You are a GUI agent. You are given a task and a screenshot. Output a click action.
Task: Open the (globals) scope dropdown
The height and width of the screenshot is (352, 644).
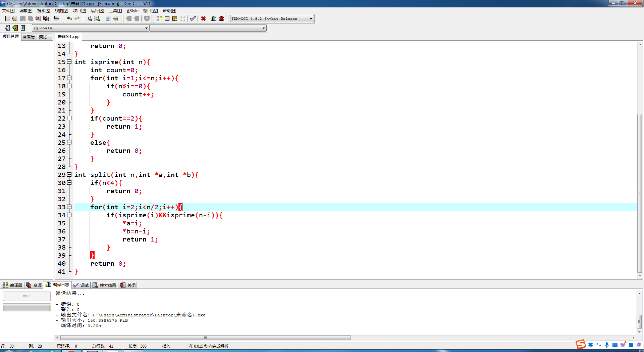pos(90,28)
